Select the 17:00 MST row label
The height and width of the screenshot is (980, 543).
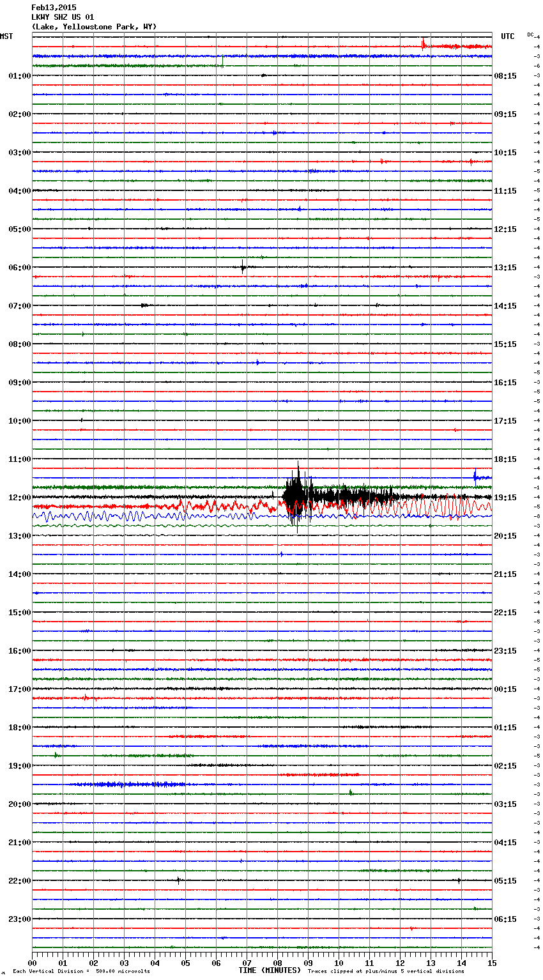20,689
